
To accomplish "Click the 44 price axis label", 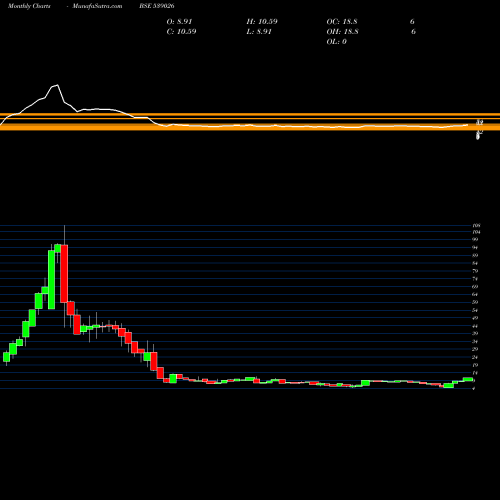I will click(x=475, y=326).
